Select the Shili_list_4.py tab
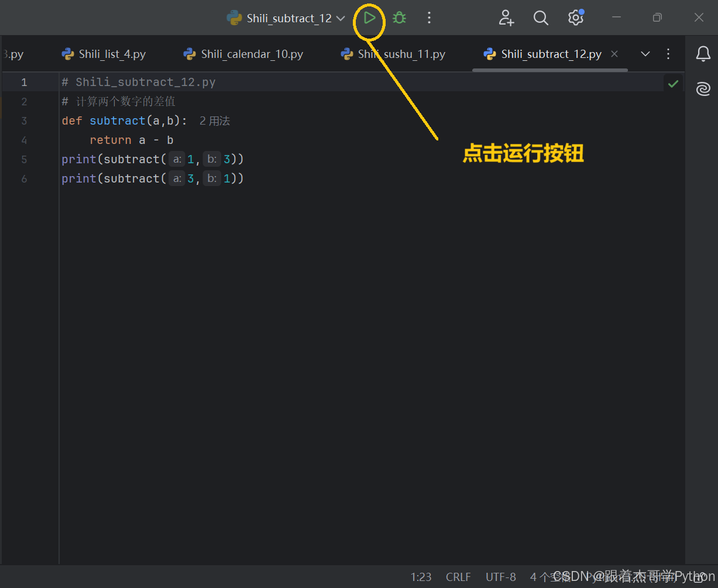 coord(111,53)
